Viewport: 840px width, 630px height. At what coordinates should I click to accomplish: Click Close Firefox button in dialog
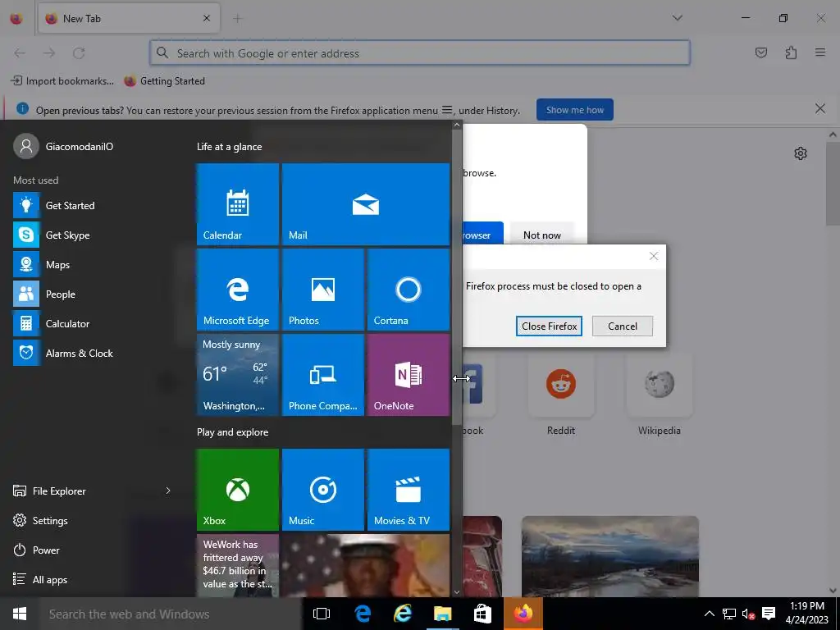click(x=549, y=326)
